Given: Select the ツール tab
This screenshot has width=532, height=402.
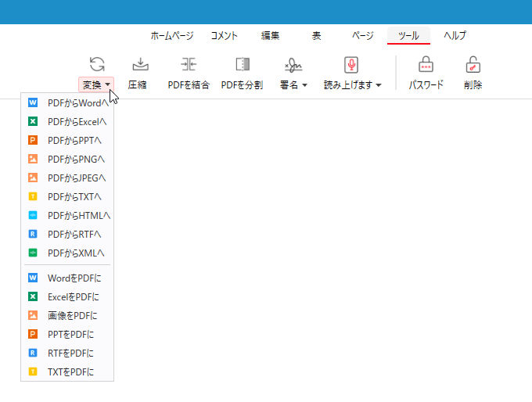Looking at the screenshot, I should click(x=409, y=36).
